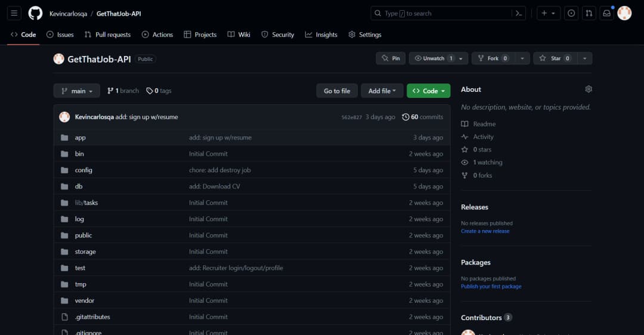Click the repository owner avatar beside GetThatJob-API
Viewport: 644px width, 335px height.
click(x=58, y=58)
